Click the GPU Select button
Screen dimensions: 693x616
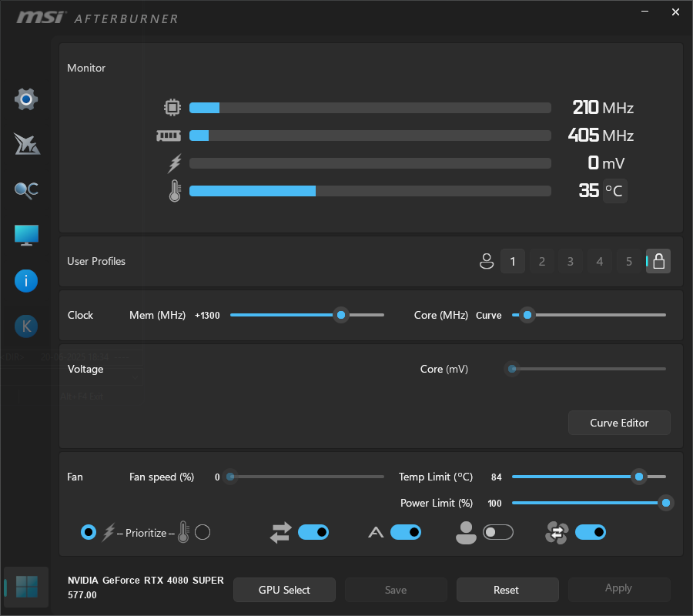click(284, 590)
